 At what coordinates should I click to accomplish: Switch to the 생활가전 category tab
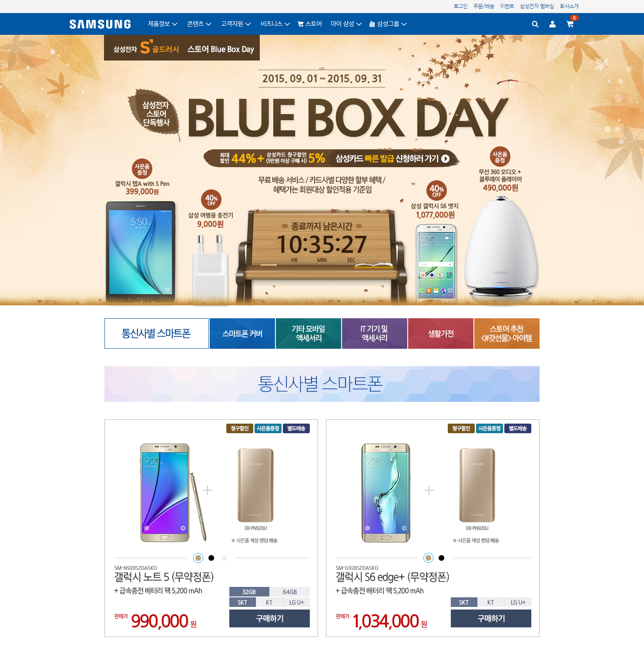pyautogui.click(x=441, y=333)
